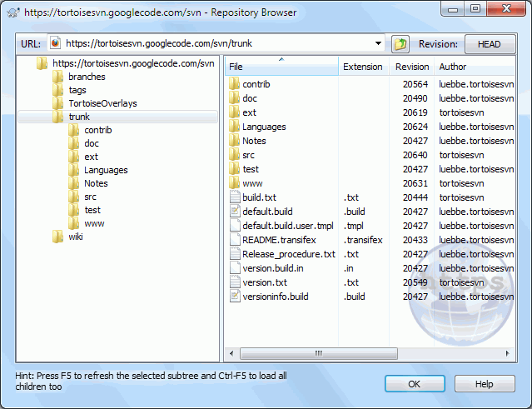Click the README.transifex file icon

click(x=235, y=240)
